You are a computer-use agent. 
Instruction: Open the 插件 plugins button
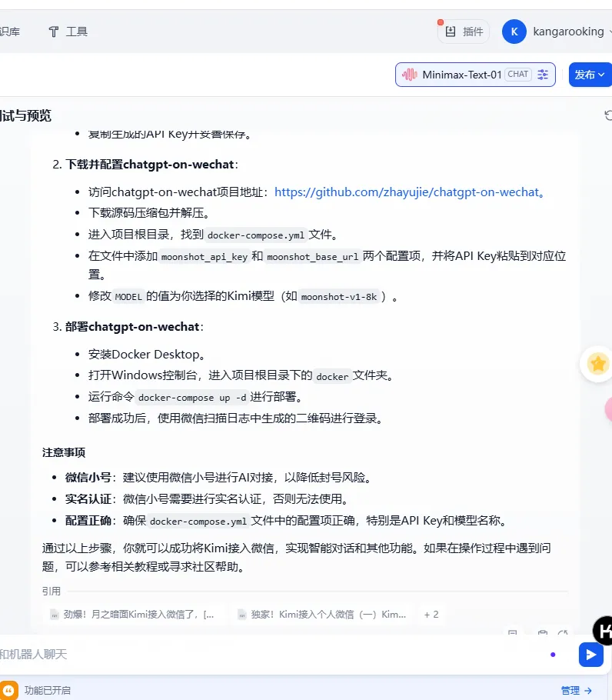click(x=464, y=32)
